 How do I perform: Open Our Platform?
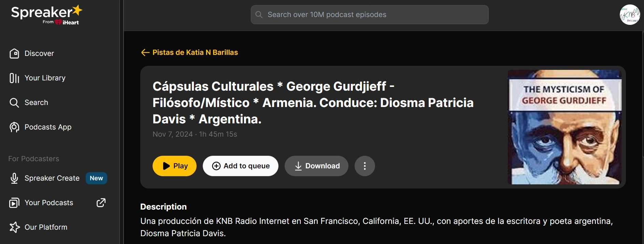(46, 227)
